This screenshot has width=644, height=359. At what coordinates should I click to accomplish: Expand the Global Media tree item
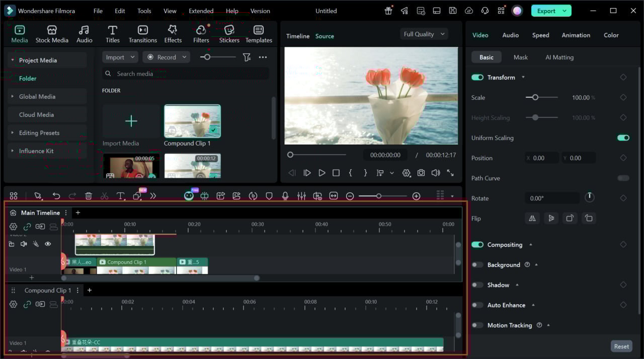(37, 97)
